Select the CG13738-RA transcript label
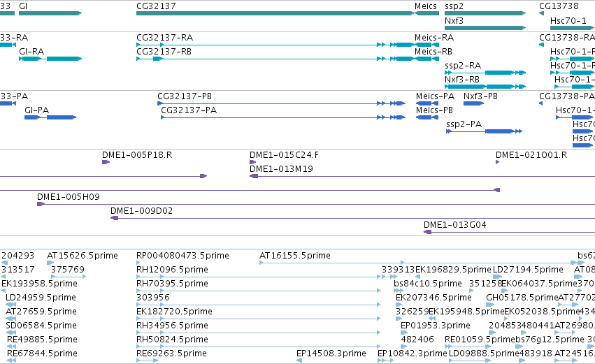Viewport: 595px width, 364px height. [x=567, y=38]
